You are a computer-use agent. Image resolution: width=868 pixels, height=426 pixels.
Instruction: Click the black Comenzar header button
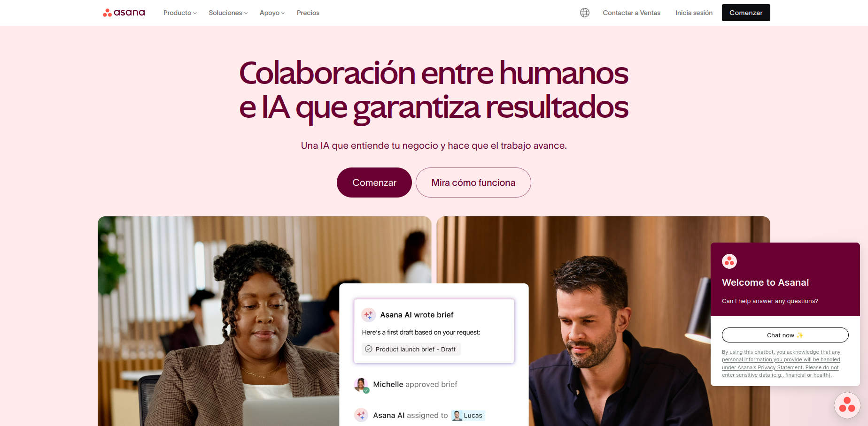tap(746, 13)
